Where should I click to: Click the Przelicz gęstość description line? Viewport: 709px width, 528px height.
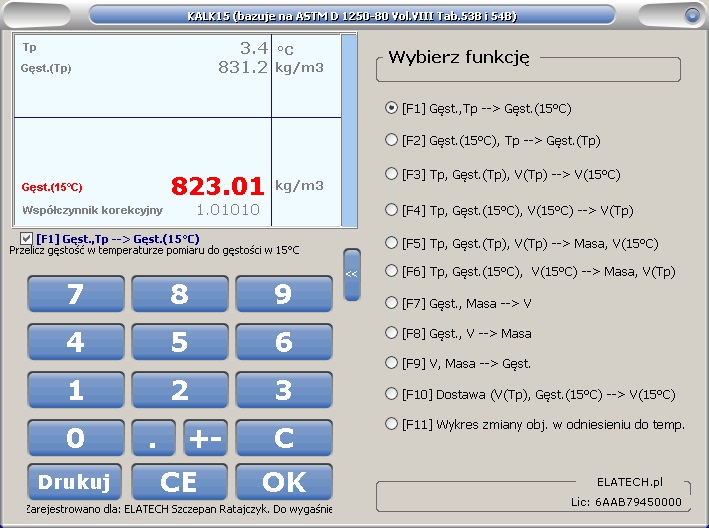(x=154, y=250)
